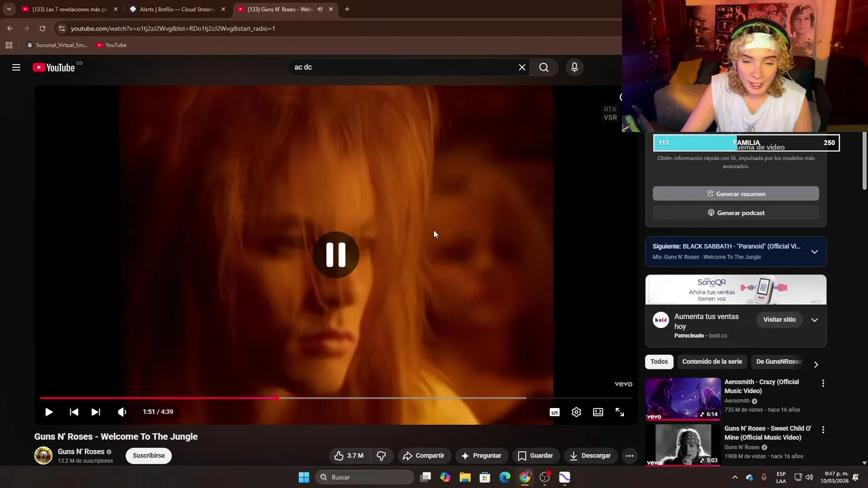Open options for Aerosmith Crazy video
Image resolution: width=868 pixels, height=488 pixels.
pyautogui.click(x=823, y=384)
